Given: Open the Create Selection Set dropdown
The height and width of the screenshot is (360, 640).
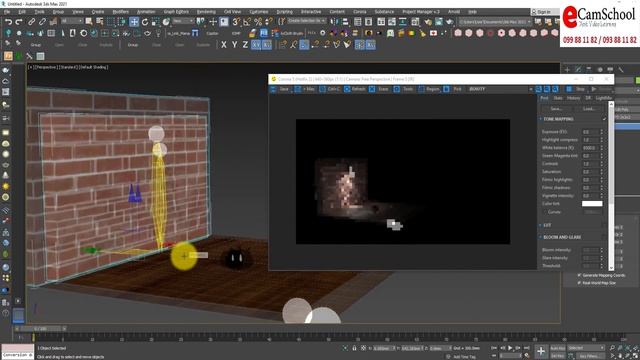Looking at the screenshot, I should coord(307,21).
